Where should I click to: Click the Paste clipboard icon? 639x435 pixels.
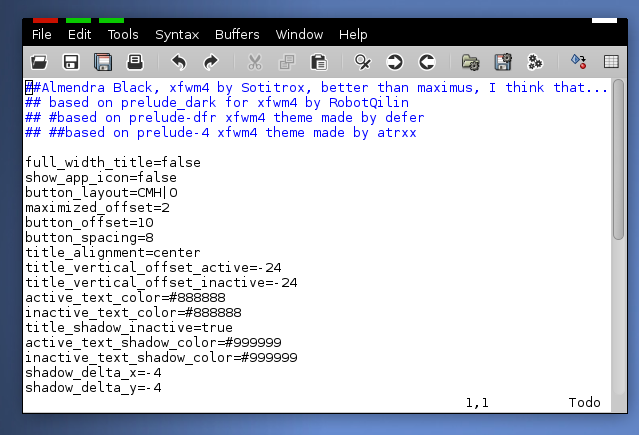(x=319, y=62)
